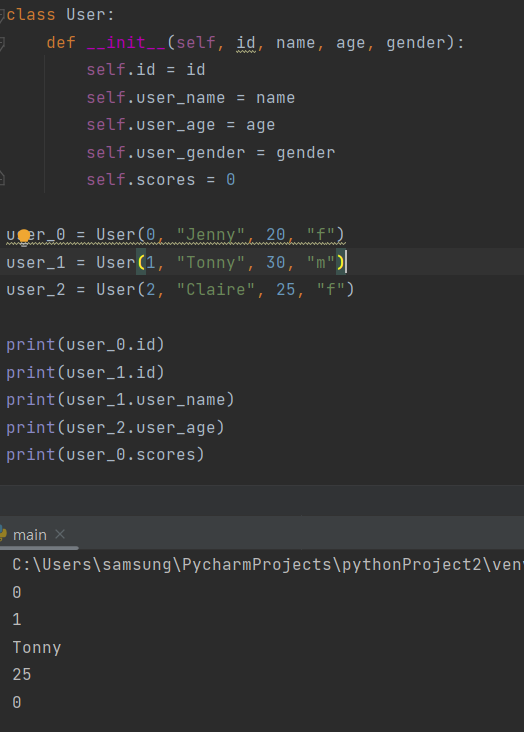
Task: Click the line "self.scores = 0"
Action: (161, 180)
